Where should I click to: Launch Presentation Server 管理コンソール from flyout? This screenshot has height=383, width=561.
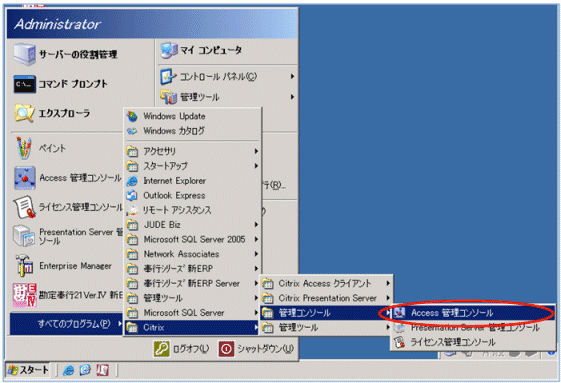473,328
